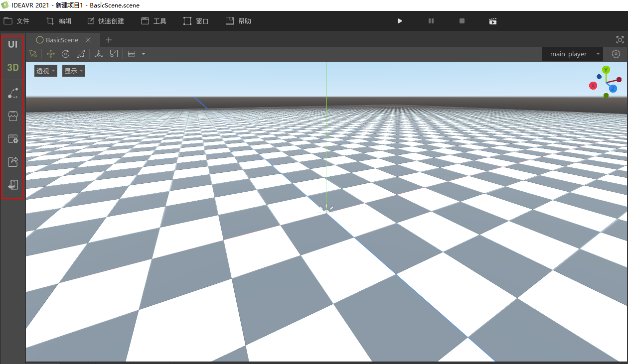
Task: Open the node graph editor icon
Action: pos(13,93)
